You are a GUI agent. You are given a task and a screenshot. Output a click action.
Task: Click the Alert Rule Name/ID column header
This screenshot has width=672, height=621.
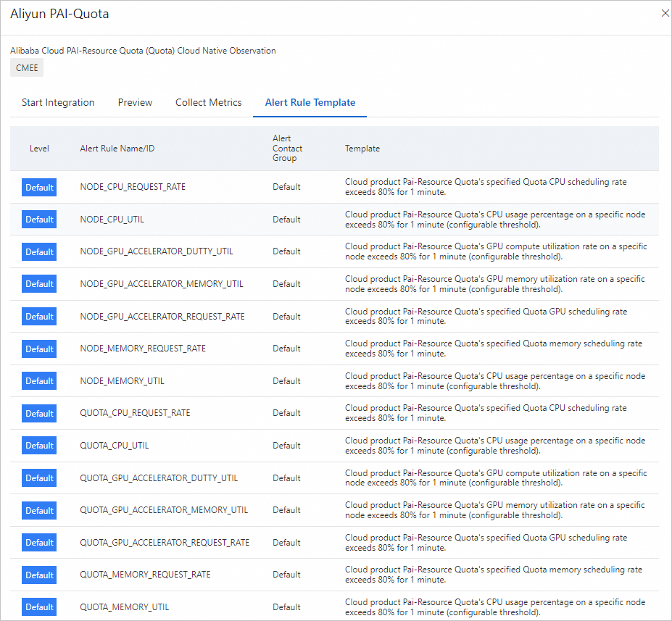pos(117,149)
